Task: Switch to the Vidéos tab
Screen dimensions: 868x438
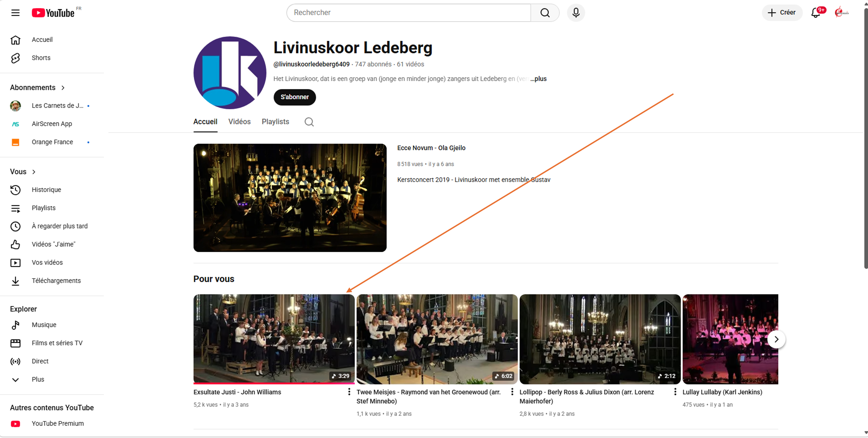Action: click(239, 122)
